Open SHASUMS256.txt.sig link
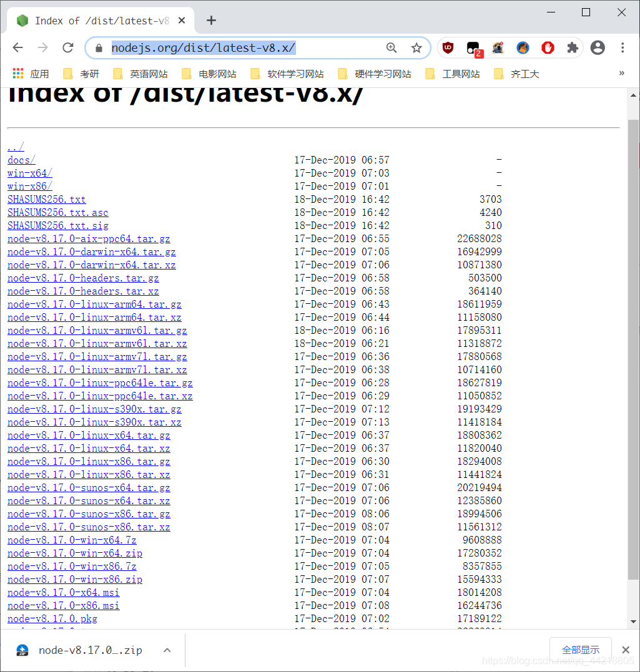Screen dimensions: 640x672 point(58,225)
